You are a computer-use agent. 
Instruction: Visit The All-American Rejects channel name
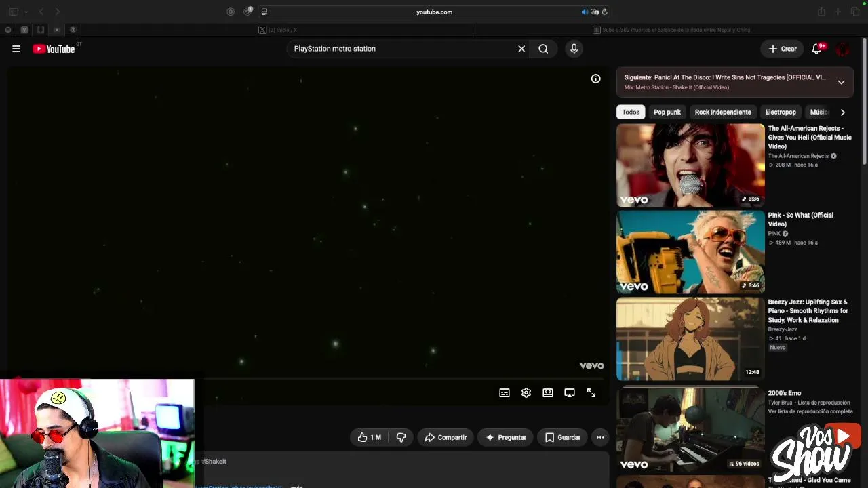coord(798,156)
